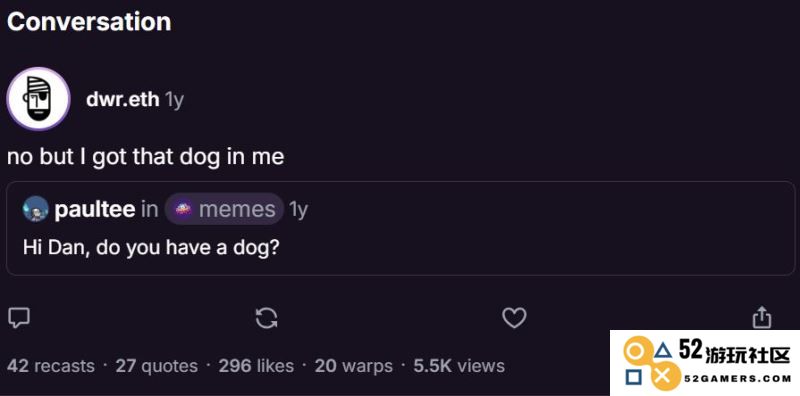This screenshot has height=396, width=800.
Task: Click the memes channel UFO icon
Action: click(x=183, y=209)
